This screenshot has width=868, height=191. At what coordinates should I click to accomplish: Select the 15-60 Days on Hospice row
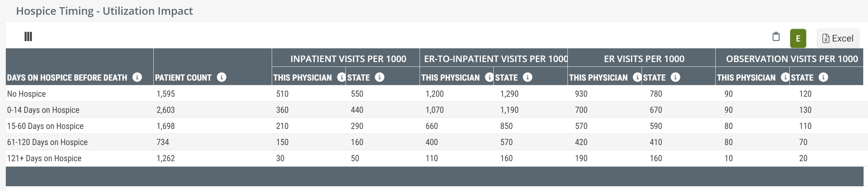[45, 126]
